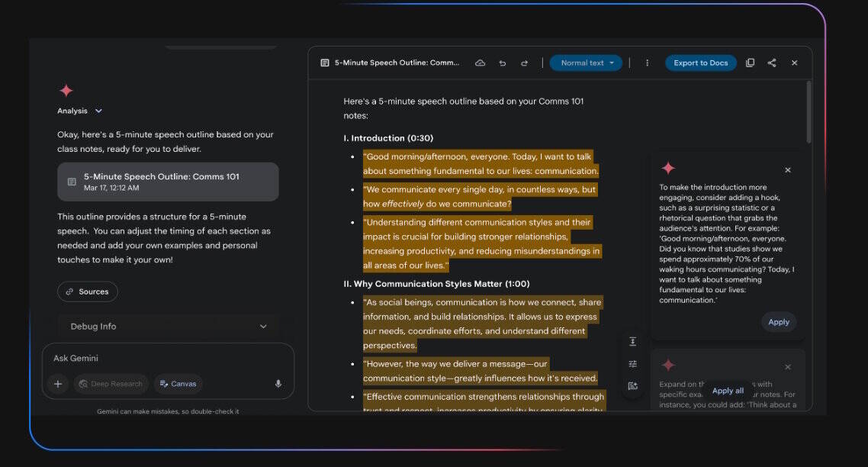Click the suggest edits icon beside document

(x=633, y=386)
